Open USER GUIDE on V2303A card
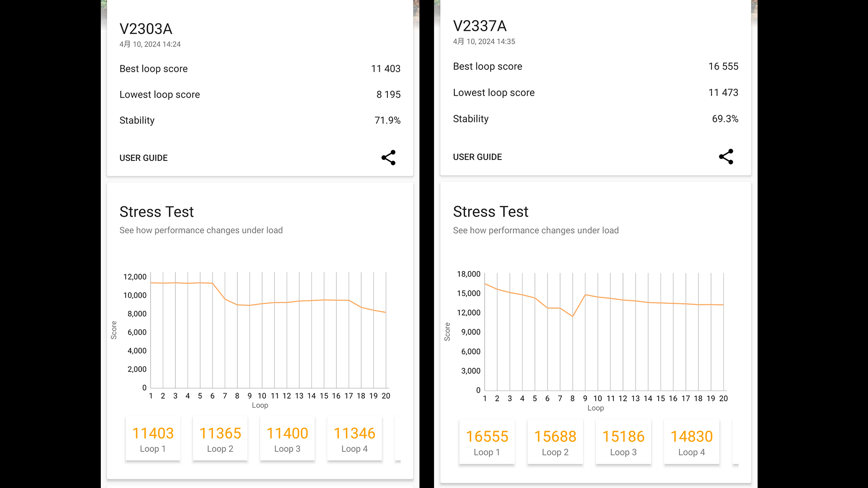 coord(143,158)
